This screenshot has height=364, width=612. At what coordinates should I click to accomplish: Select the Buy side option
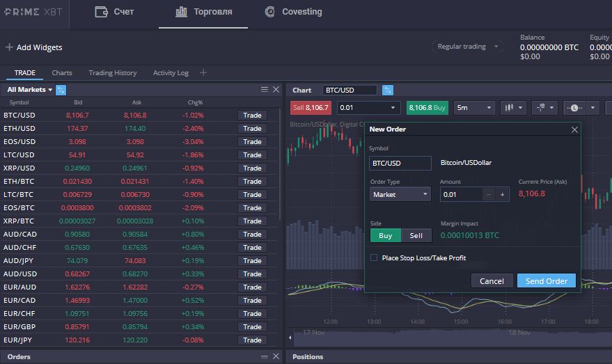[385, 235]
